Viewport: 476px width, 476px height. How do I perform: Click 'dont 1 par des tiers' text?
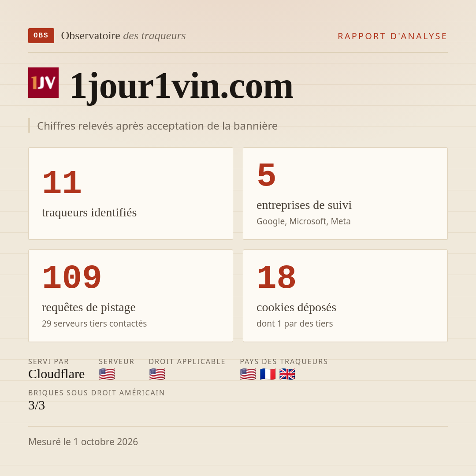[x=295, y=324]
